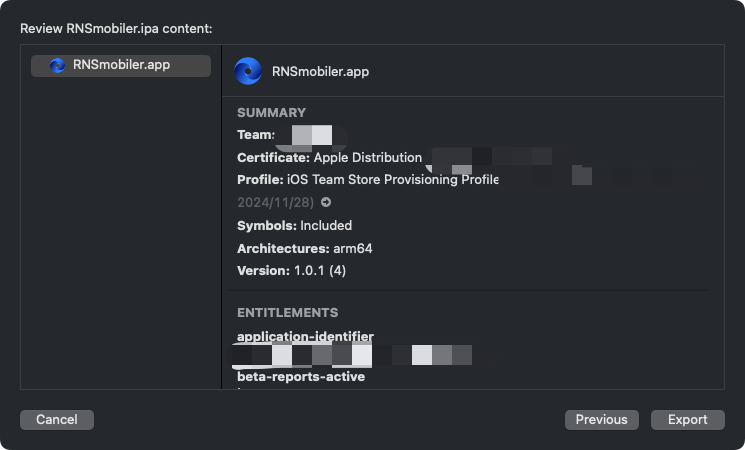
Task: Click the Symbols: Included line
Action: (x=295, y=226)
